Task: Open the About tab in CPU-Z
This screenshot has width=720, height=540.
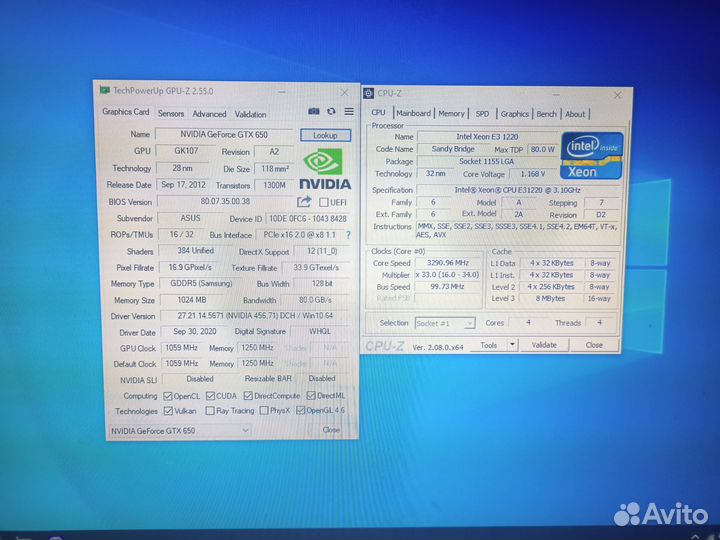Action: coord(575,114)
